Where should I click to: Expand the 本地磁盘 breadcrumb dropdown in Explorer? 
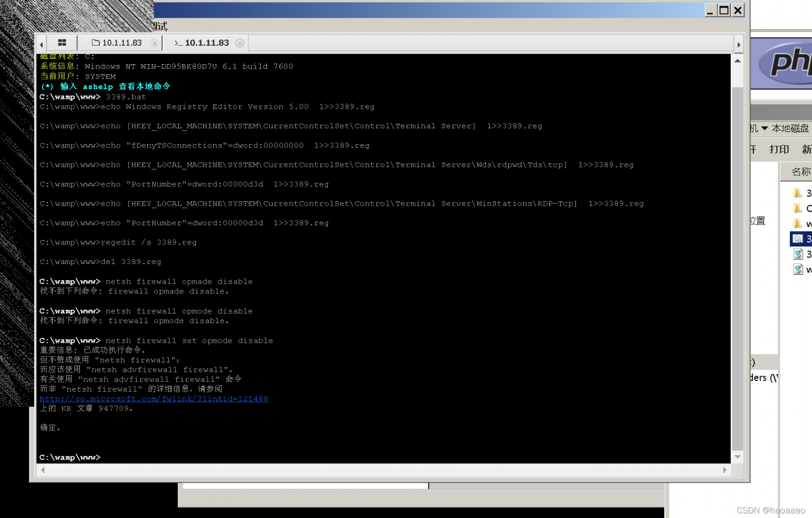[x=764, y=128]
